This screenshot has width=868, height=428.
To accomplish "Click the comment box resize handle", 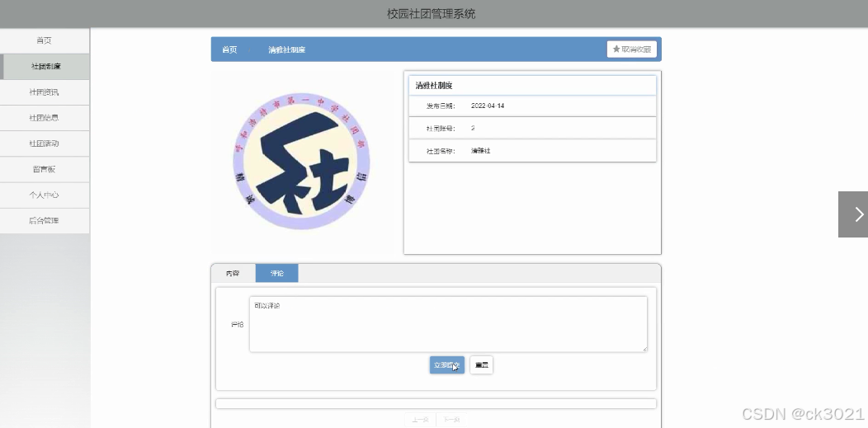I will [x=644, y=348].
